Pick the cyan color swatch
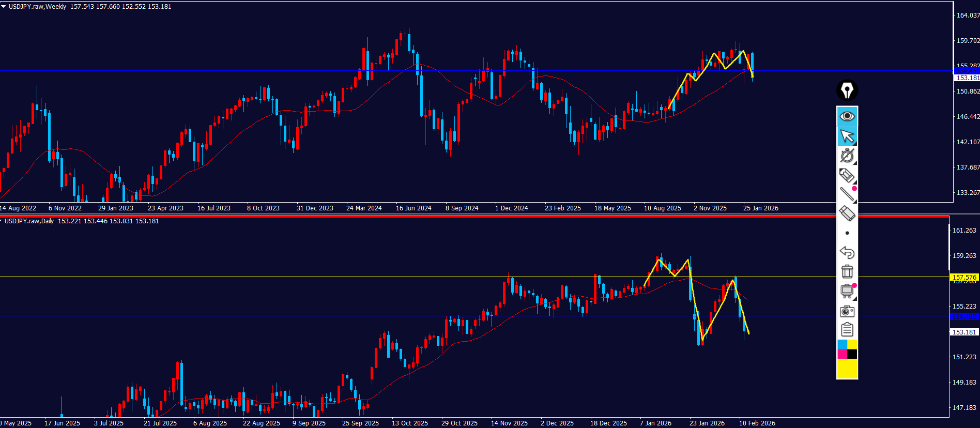Screen dimensions: 980x428 [842, 345]
